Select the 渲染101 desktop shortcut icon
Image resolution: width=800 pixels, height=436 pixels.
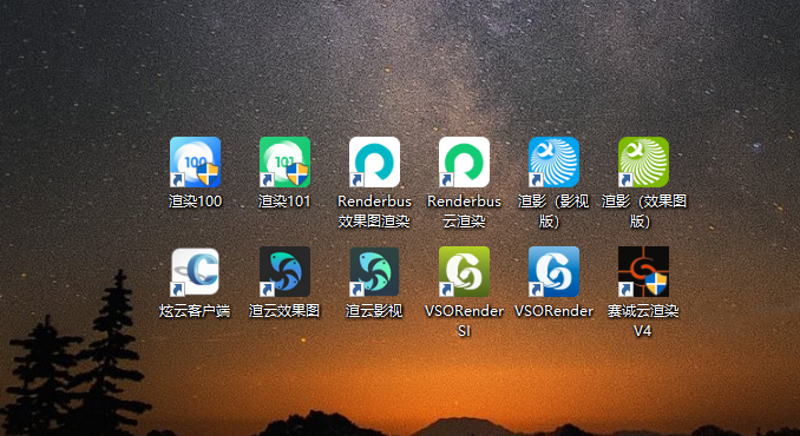click(x=285, y=162)
